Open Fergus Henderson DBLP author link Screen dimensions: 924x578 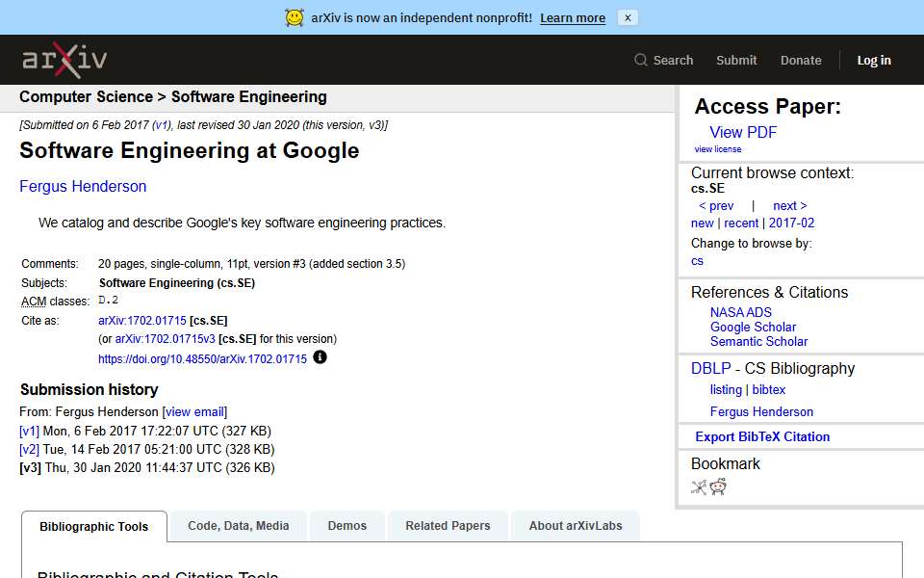pyautogui.click(x=761, y=411)
